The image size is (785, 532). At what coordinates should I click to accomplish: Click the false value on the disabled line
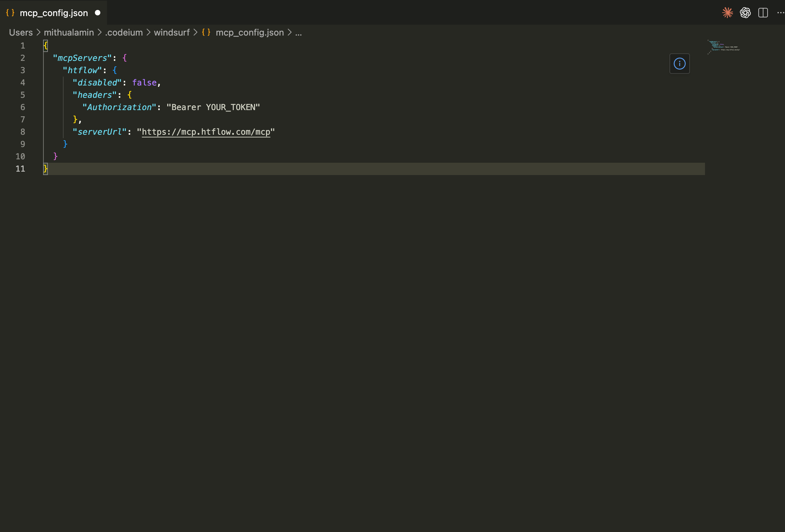click(x=144, y=83)
